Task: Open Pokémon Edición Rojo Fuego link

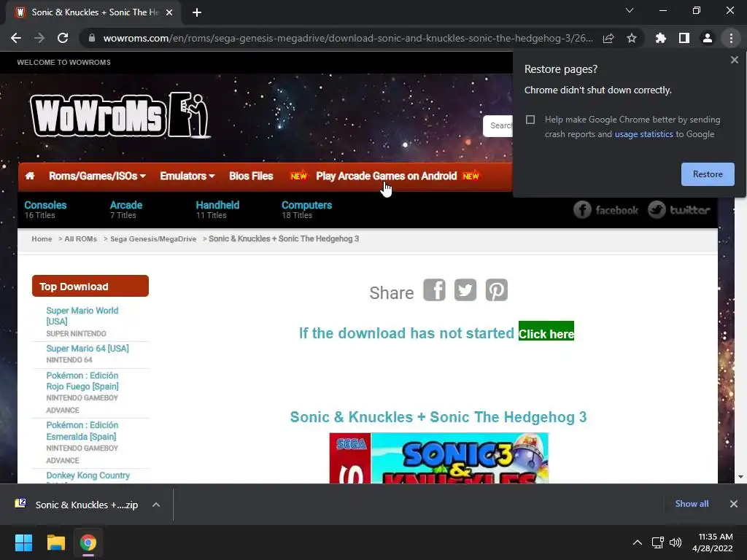Action: (x=82, y=381)
